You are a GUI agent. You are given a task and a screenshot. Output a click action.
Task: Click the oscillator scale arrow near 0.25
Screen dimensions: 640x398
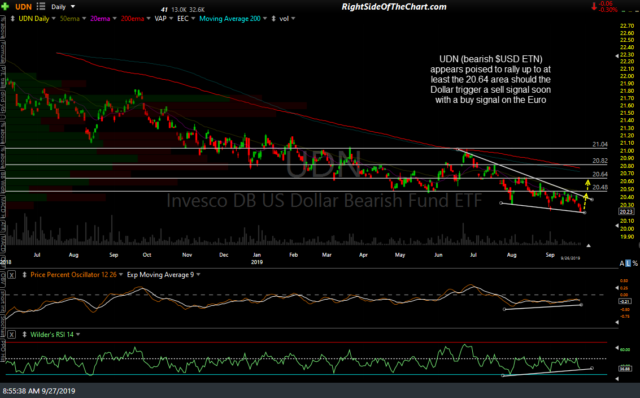(x=617, y=288)
